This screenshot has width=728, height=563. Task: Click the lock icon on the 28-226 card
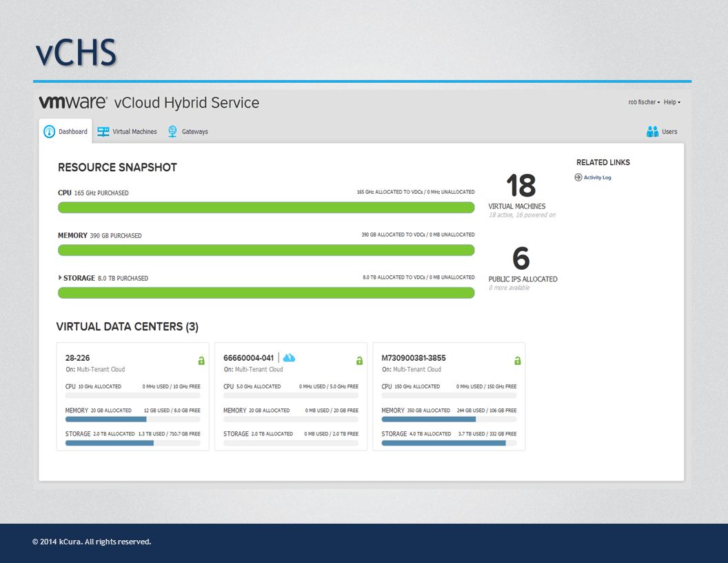click(x=201, y=360)
